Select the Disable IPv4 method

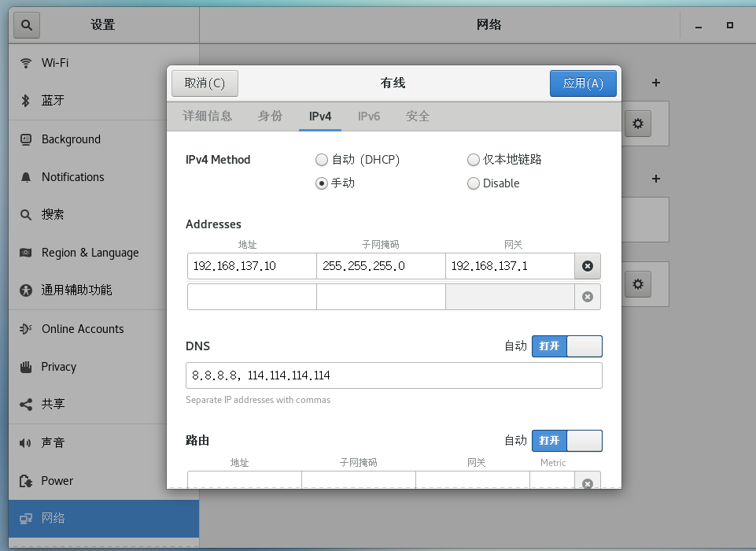click(x=493, y=183)
